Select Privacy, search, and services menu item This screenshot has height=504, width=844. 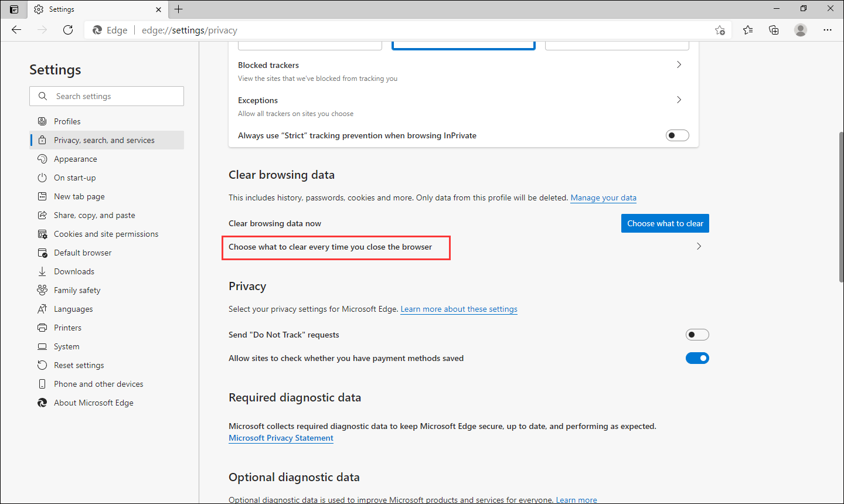point(104,139)
